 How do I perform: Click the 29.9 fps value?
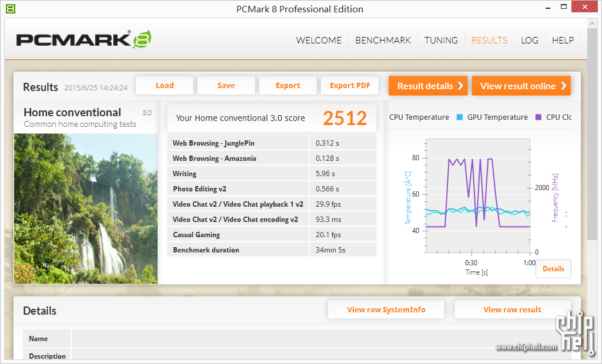tap(328, 204)
